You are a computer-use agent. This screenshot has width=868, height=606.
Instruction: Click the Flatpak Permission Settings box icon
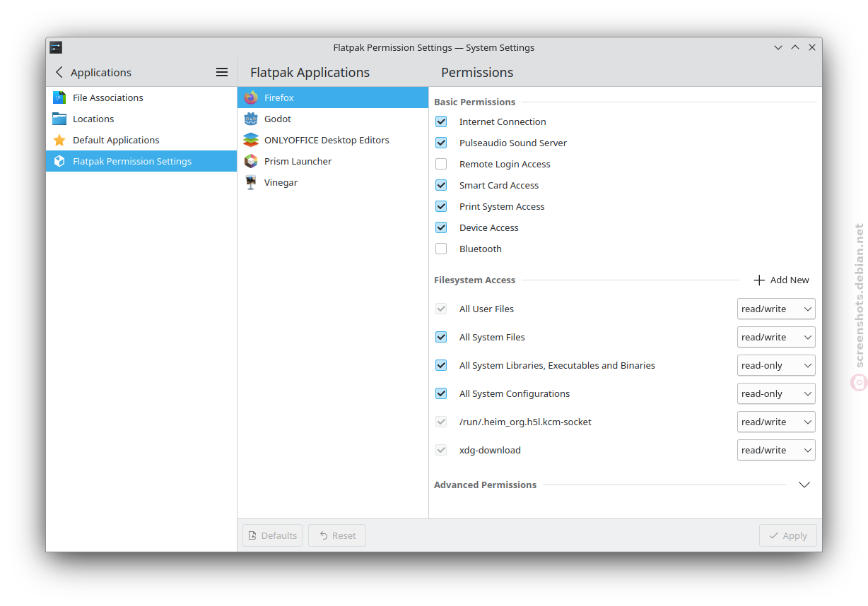pos(59,161)
